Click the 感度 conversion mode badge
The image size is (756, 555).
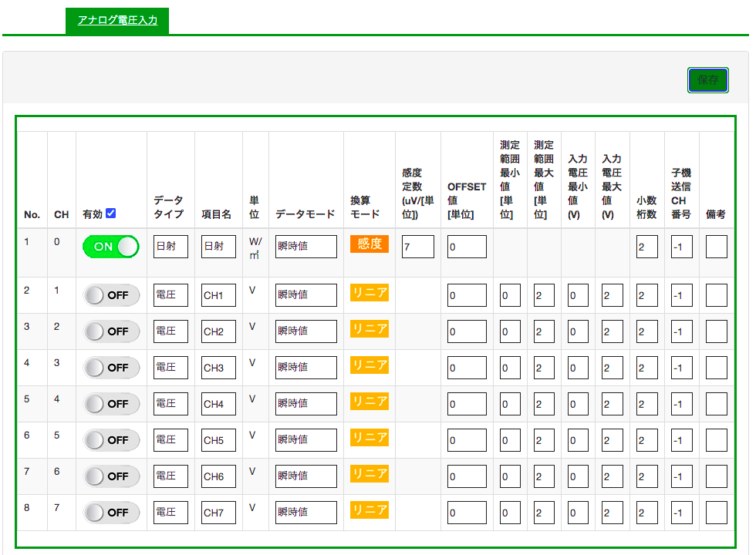click(x=370, y=244)
